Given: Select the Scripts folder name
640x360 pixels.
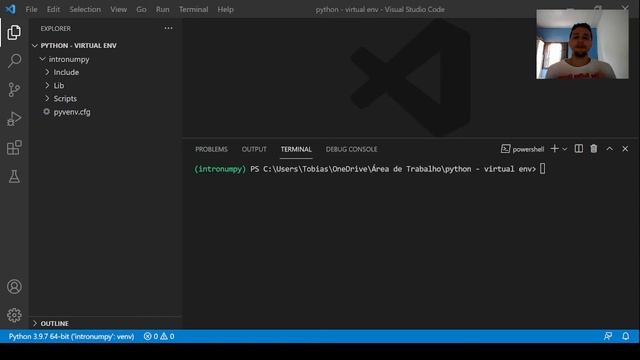Looking at the screenshot, I should pos(65,99).
